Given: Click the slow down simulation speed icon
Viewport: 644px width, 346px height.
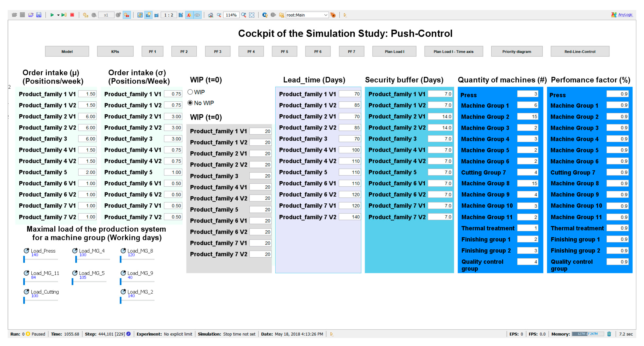Looking at the screenshot, I should [x=94, y=15].
